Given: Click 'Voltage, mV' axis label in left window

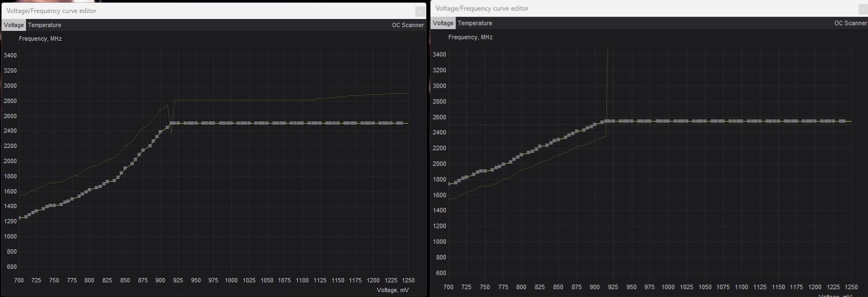Looking at the screenshot, I should pyautogui.click(x=393, y=290).
